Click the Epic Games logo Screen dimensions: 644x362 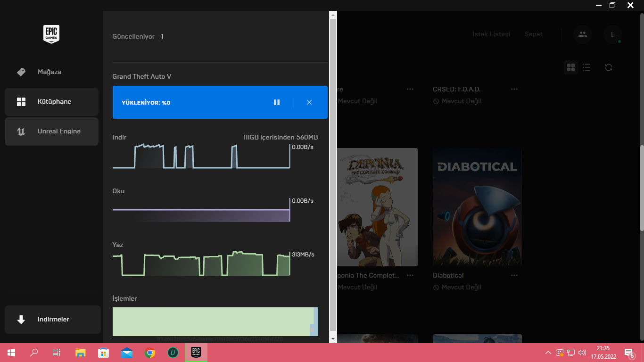pyautogui.click(x=51, y=34)
